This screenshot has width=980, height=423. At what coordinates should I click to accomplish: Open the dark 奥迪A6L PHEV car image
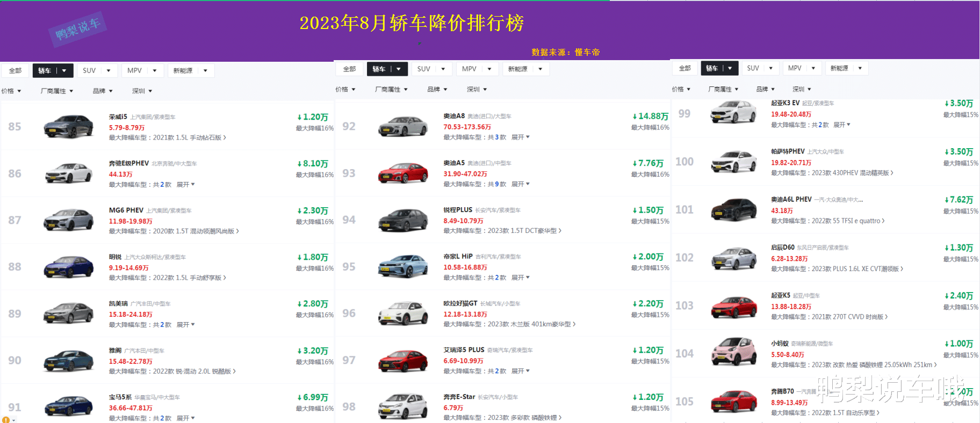pos(733,209)
